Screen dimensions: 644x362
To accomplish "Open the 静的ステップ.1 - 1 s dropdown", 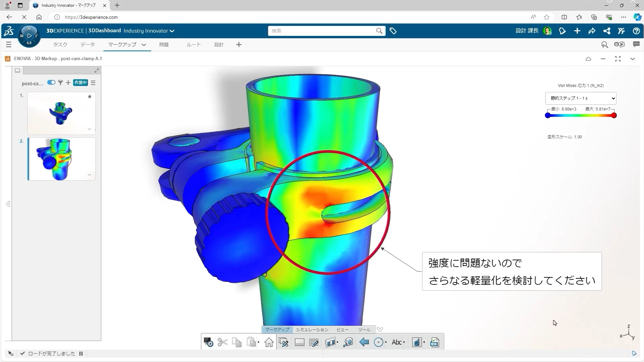I will tap(580, 98).
